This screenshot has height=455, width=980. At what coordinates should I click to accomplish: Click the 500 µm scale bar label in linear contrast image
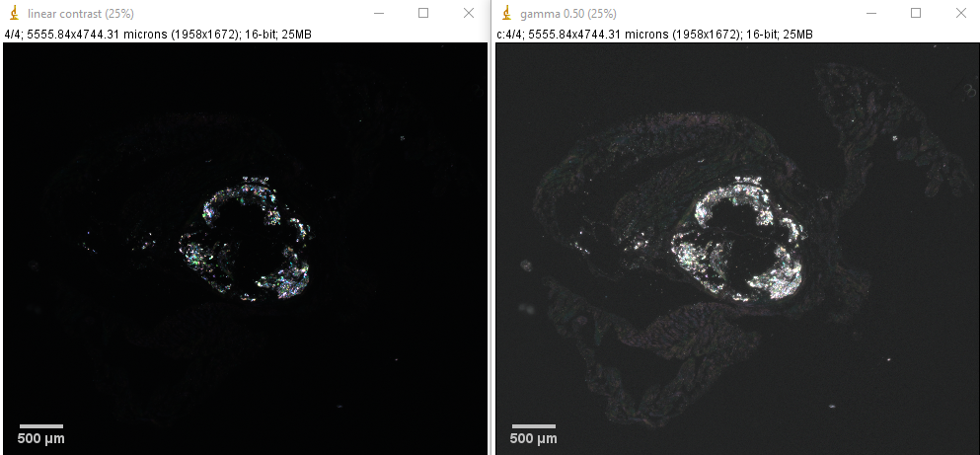pos(40,437)
